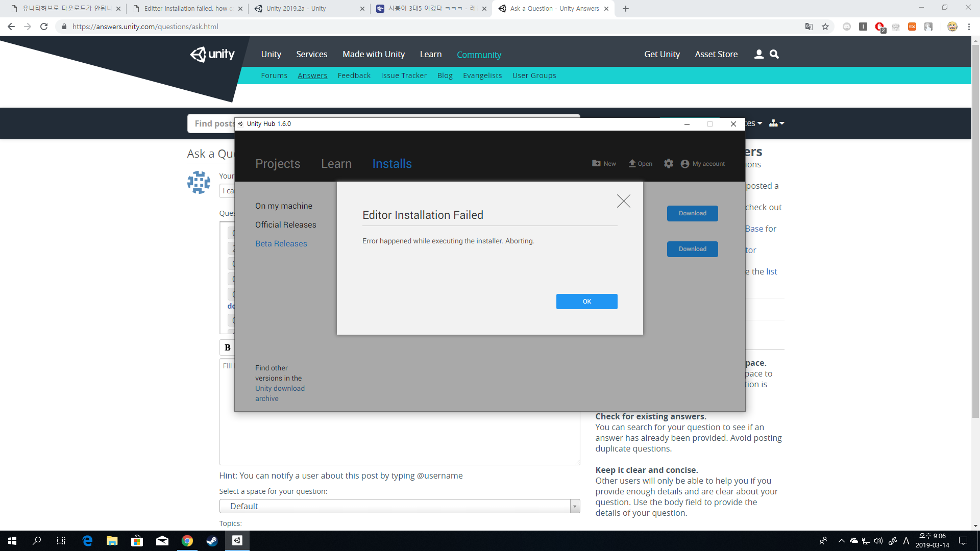This screenshot has width=980, height=551.
Task: Open a new browser tab with plus icon
Action: (626, 9)
